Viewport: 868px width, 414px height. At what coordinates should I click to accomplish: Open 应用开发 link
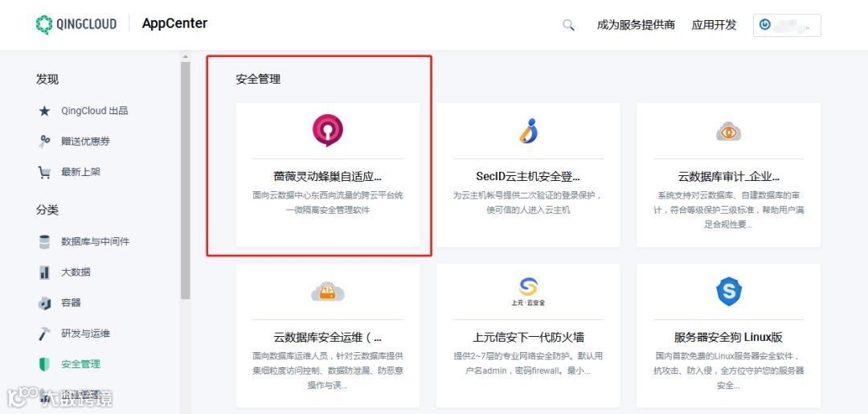714,25
